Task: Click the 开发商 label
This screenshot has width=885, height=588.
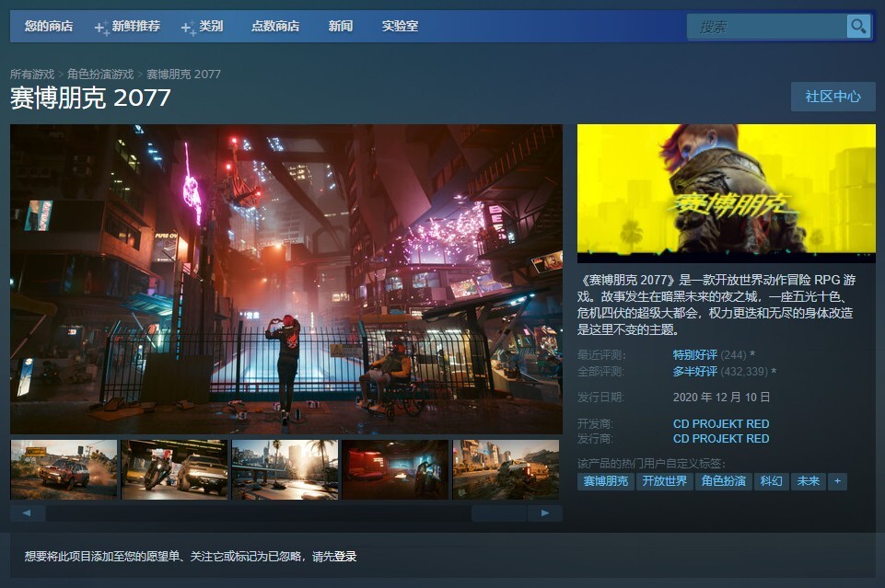Action: click(x=596, y=423)
